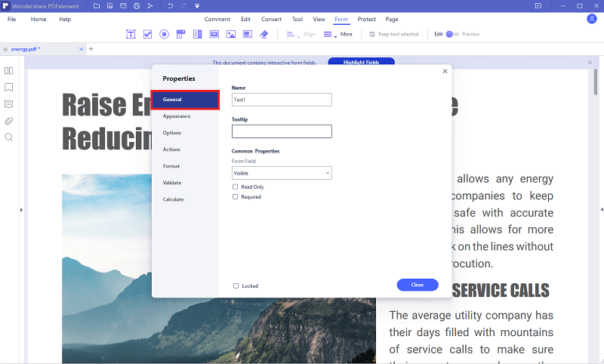Click the Redo arrow
The height and width of the screenshot is (364, 604).
[x=183, y=6]
